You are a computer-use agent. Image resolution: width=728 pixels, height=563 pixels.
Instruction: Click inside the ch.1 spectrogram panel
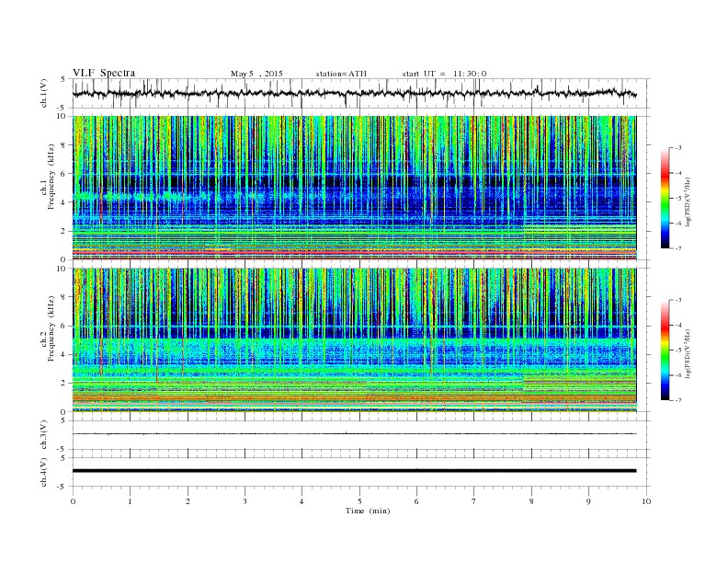coord(354,188)
